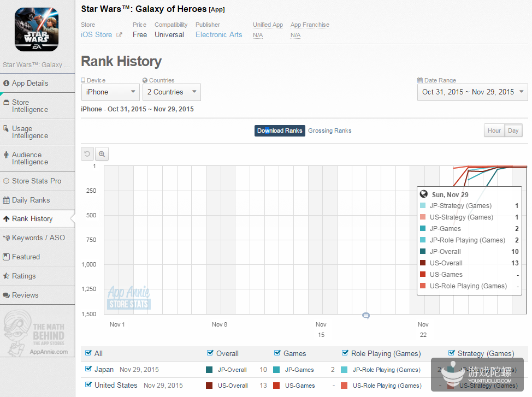This screenshot has height=397, width=532.
Task: Open Daily Ranks page
Action: click(37, 200)
